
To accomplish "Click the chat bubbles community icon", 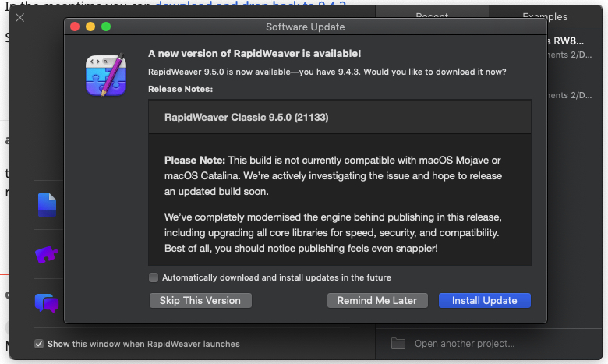I will click(47, 303).
